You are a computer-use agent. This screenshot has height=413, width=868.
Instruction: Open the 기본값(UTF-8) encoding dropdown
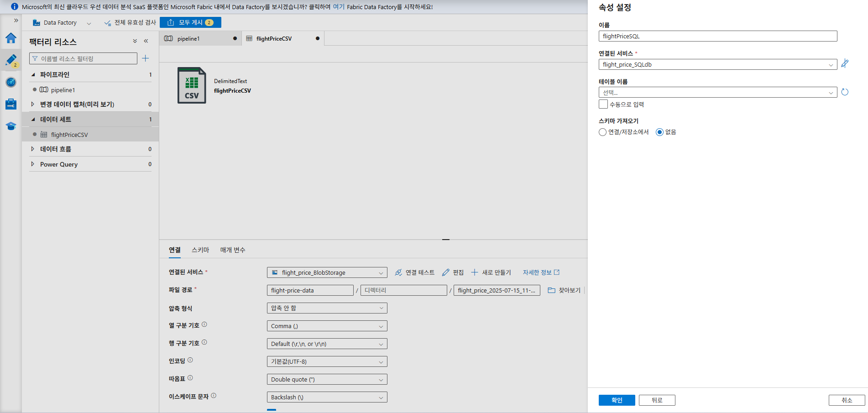point(327,362)
